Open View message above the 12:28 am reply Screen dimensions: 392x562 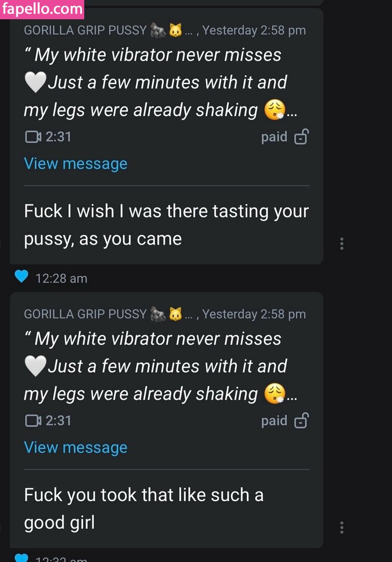(75, 163)
